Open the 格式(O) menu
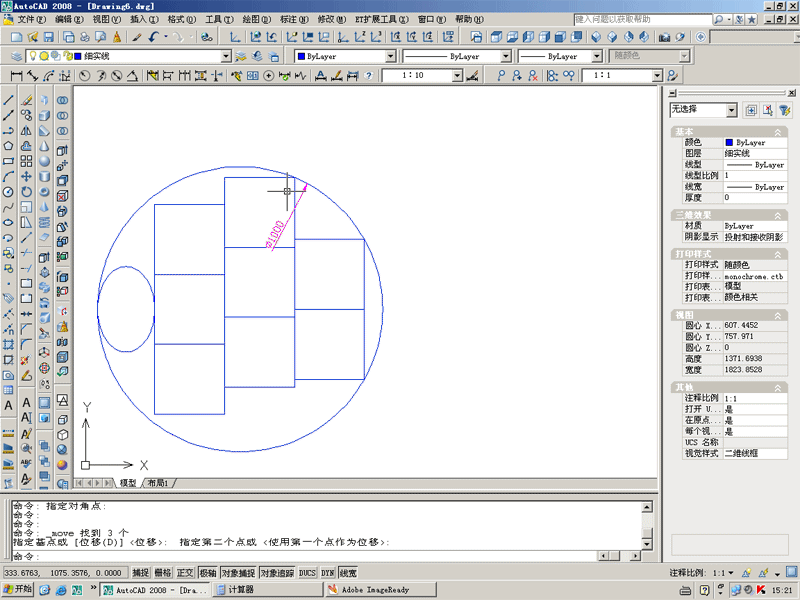Screen dimensions: 800x600 [182, 19]
